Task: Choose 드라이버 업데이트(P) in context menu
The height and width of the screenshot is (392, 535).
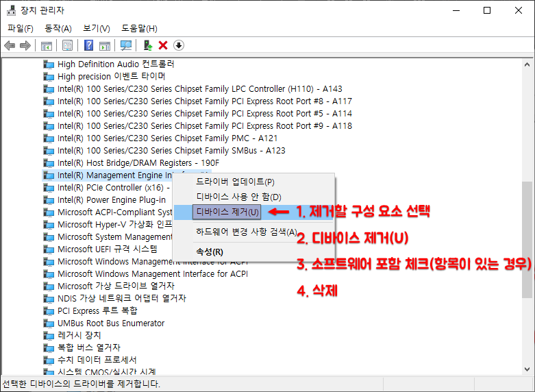Action: [254, 182]
